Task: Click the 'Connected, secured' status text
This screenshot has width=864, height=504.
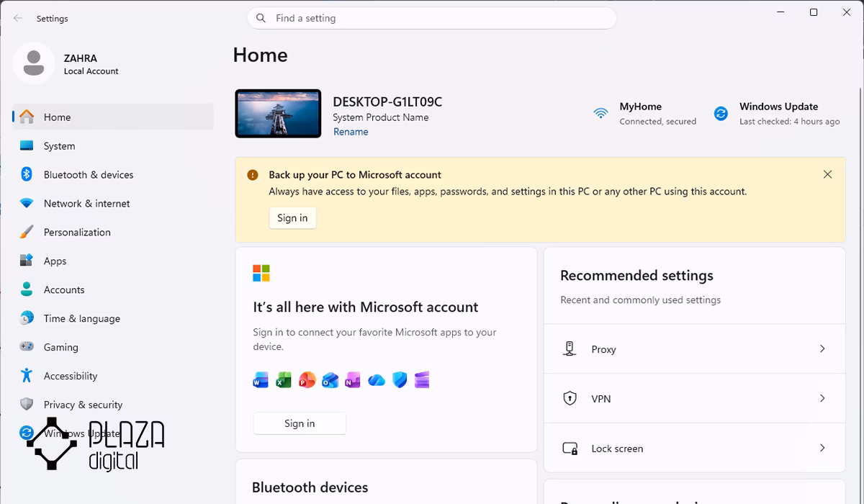Action: (x=658, y=122)
